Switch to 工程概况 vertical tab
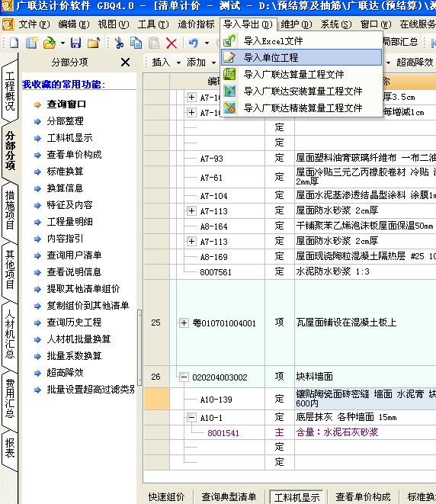The image size is (436, 504). click(10, 91)
